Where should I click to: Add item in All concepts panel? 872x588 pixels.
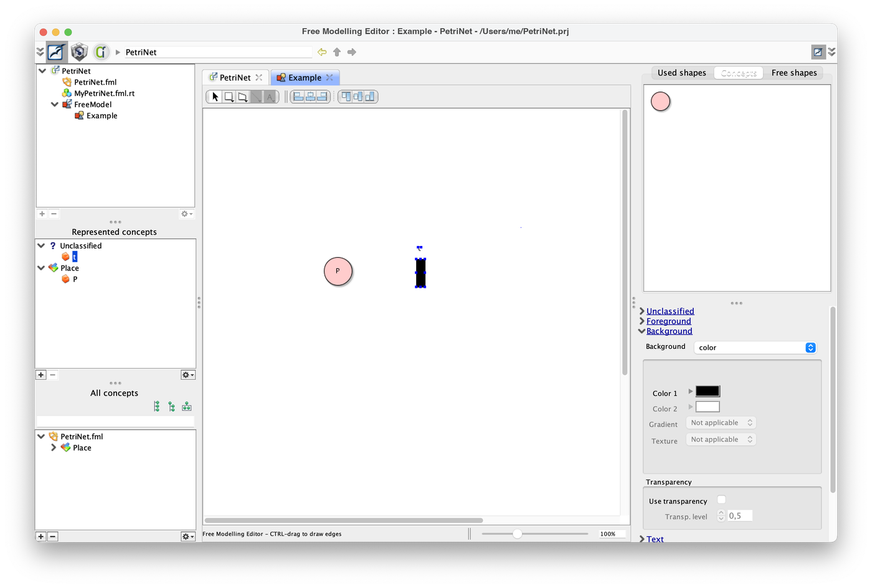[41, 536]
